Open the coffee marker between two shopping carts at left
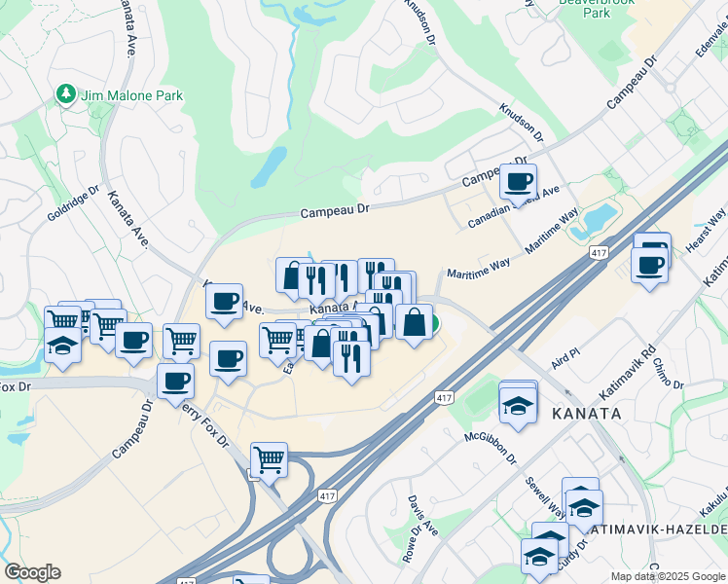The image size is (728, 584). pyautogui.click(x=133, y=342)
